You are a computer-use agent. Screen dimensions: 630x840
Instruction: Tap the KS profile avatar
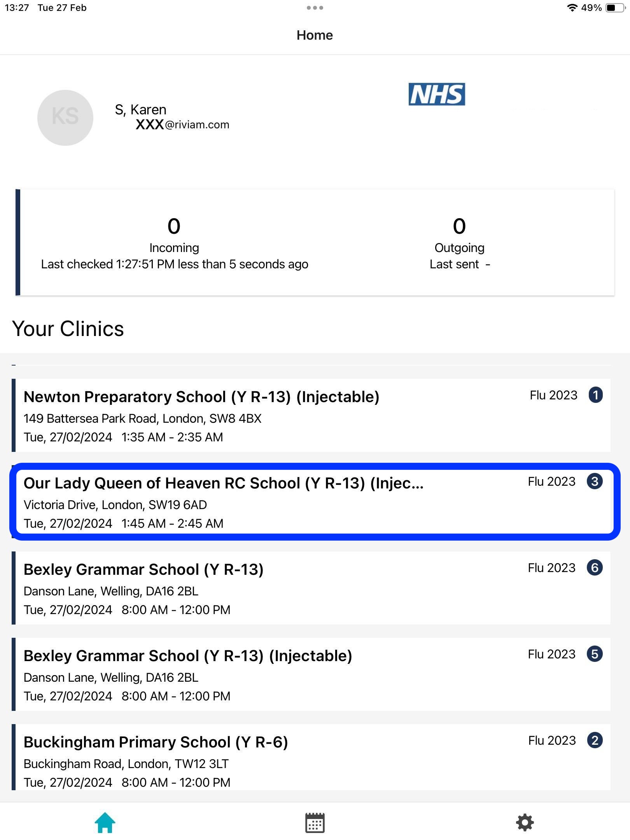[x=65, y=117]
